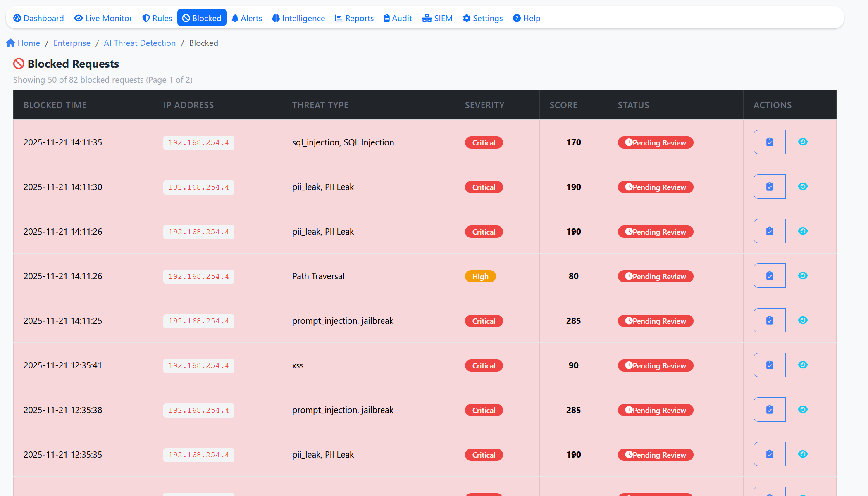The width and height of the screenshot is (868, 496).
Task: Open the Reports section
Action: coord(354,18)
